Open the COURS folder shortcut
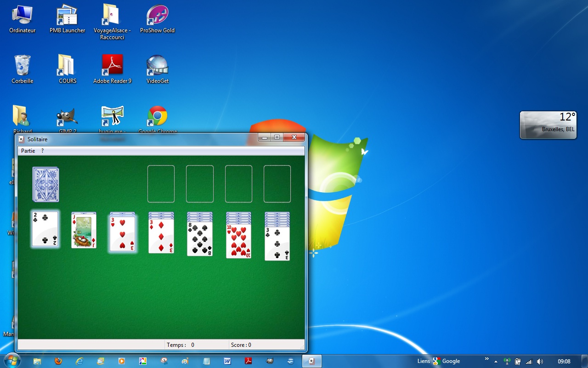The width and height of the screenshot is (588, 368). point(68,69)
